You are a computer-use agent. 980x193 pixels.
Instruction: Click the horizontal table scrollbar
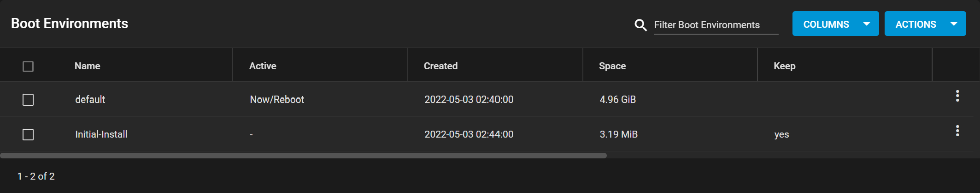click(303, 156)
